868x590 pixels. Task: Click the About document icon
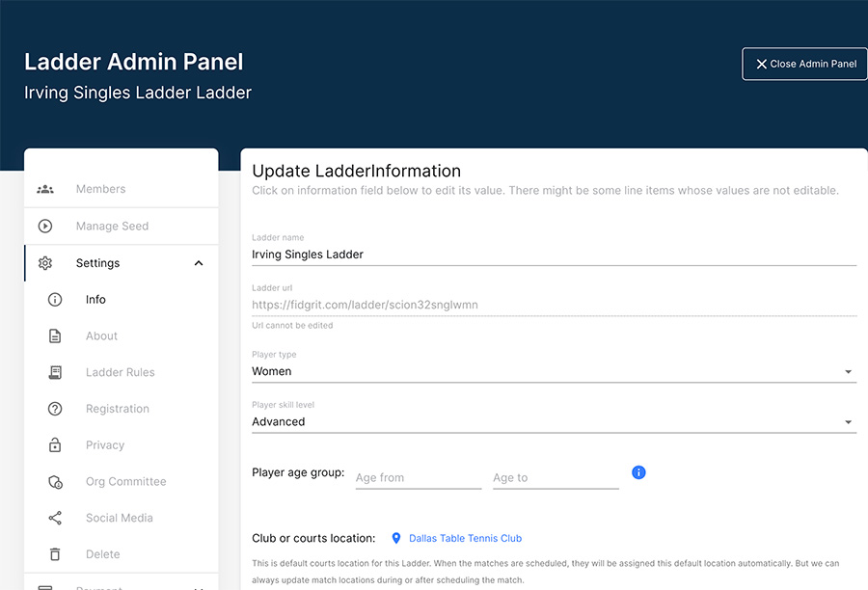point(55,336)
